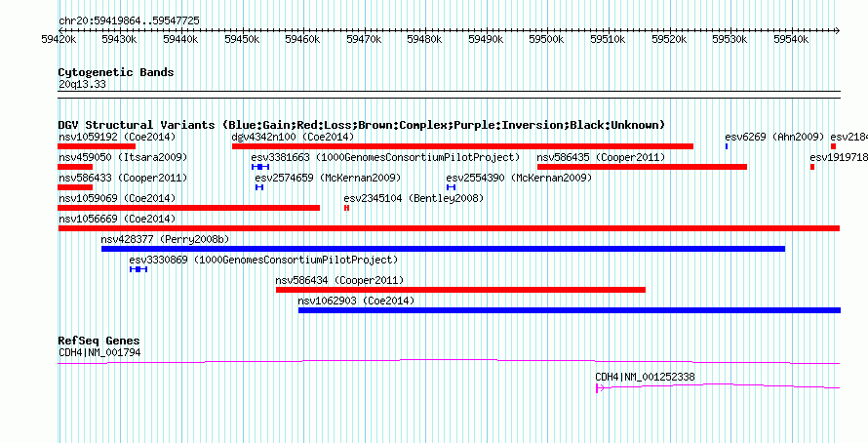Image resolution: width=868 pixels, height=443 pixels.
Task: Click the CDH4 NM_001252338 transcript start arrow
Action: click(x=600, y=388)
